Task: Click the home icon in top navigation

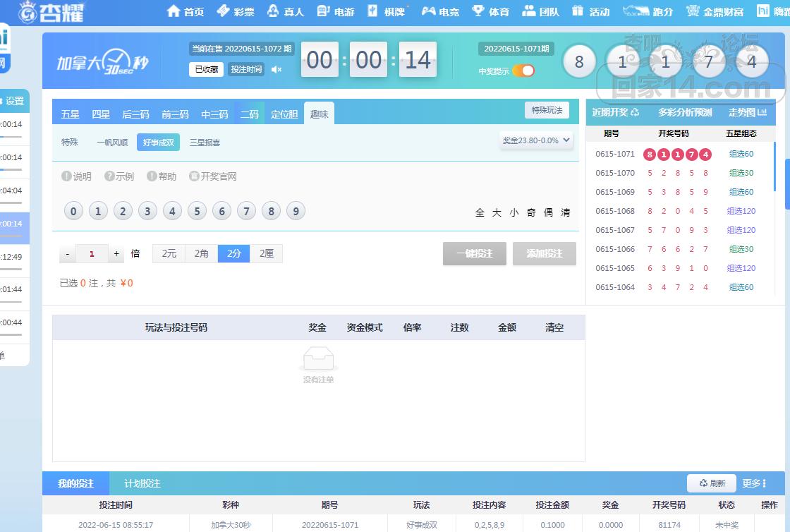Action: pos(174,11)
